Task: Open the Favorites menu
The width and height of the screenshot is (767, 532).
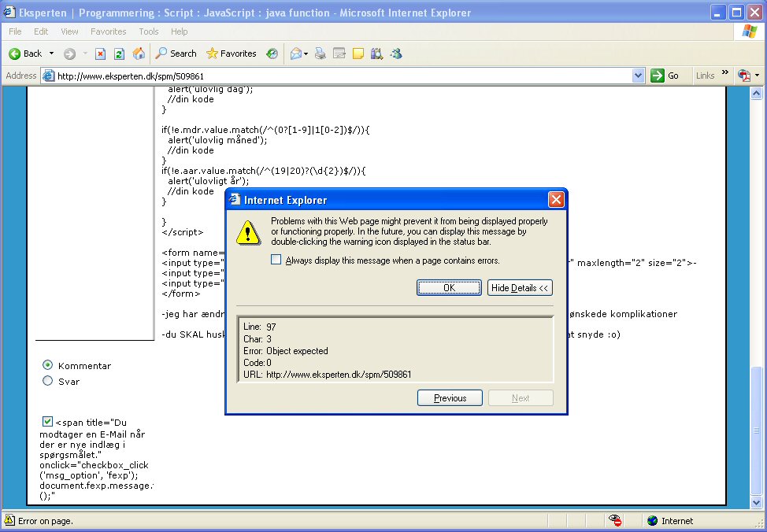Action: (x=109, y=31)
